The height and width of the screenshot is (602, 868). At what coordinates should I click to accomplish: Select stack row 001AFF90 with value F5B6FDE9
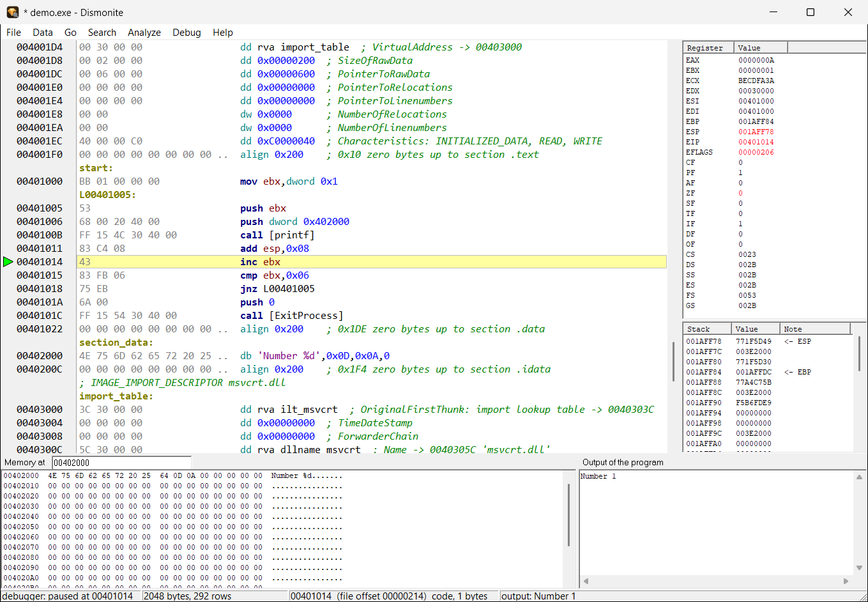tap(768, 403)
